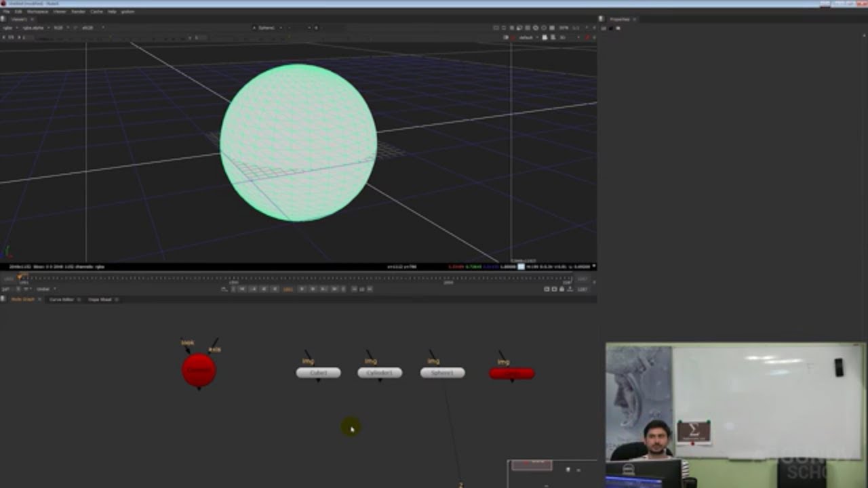Select the Cube1 node

tap(318, 373)
